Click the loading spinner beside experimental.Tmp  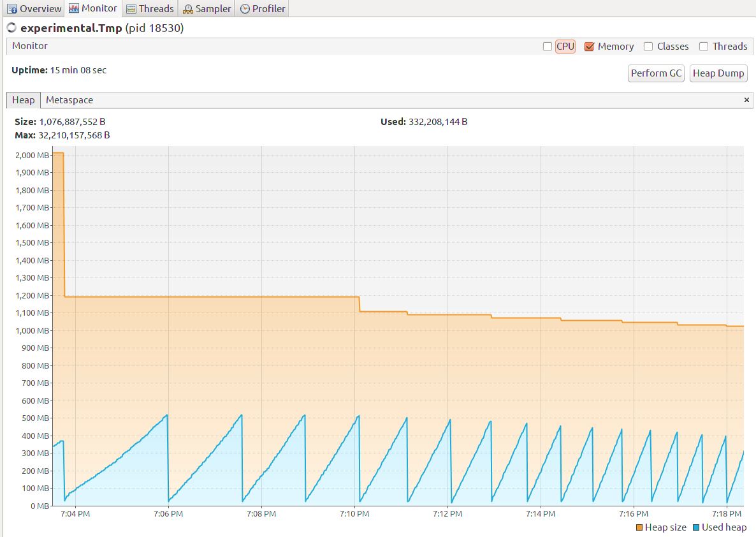11,28
